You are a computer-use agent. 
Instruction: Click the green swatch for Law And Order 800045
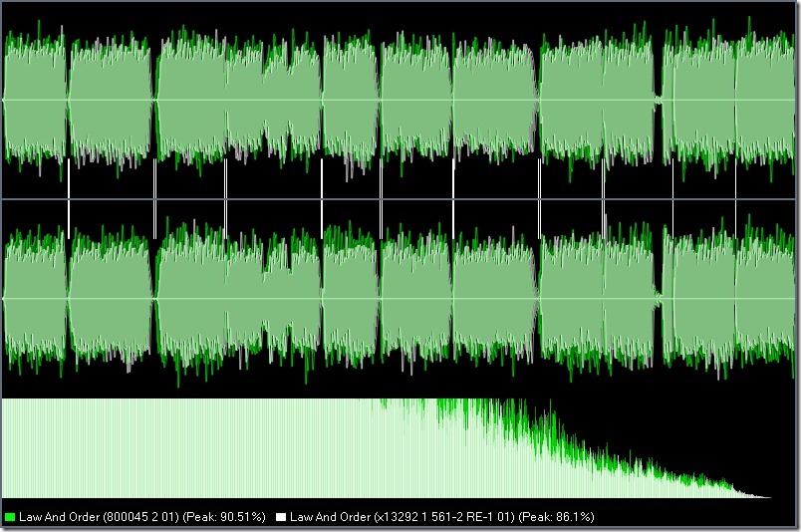pyautogui.click(x=10, y=517)
